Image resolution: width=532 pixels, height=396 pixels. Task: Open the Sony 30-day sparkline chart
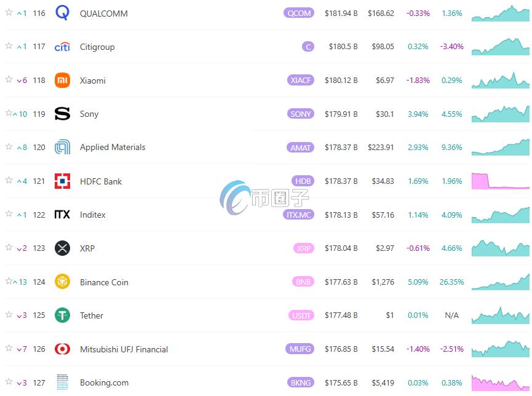(500, 114)
